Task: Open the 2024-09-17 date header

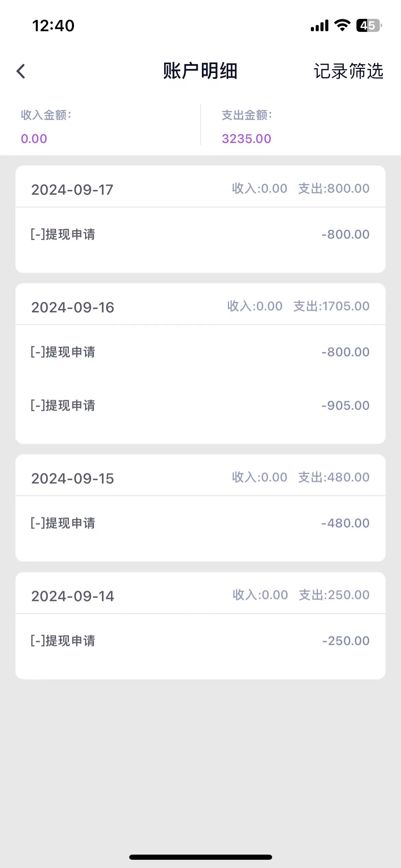Action: click(x=72, y=190)
